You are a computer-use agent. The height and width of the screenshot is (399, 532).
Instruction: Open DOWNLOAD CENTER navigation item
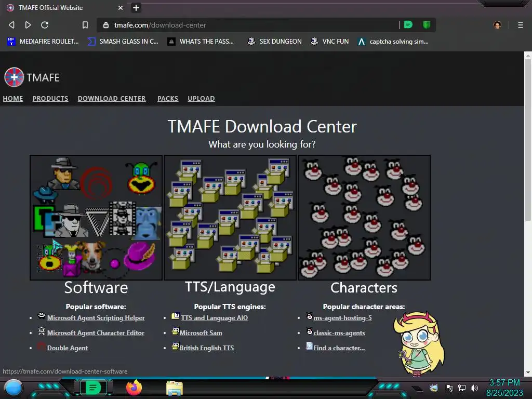[112, 98]
